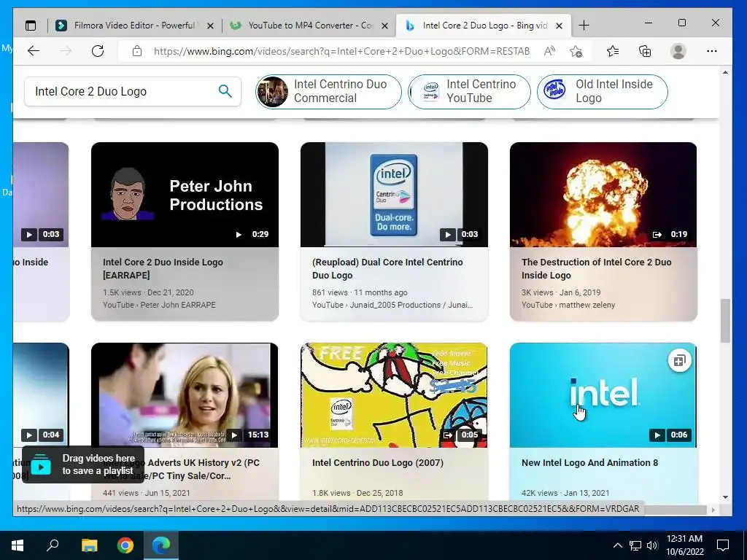Save the New Intel Logo video to a playlist

679,360
